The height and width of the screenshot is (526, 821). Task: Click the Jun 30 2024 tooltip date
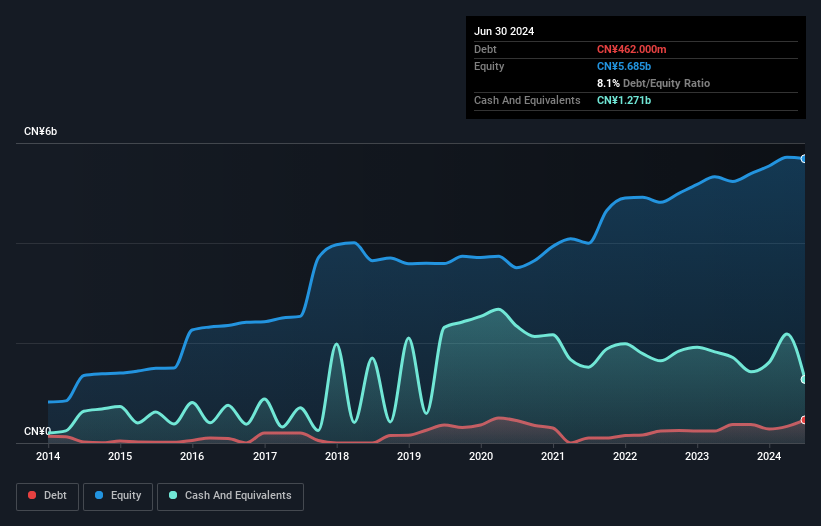504,31
